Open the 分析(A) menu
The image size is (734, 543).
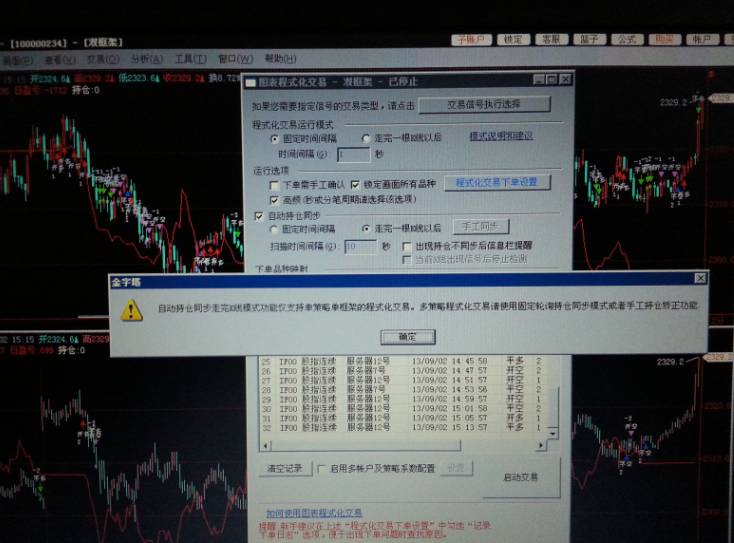pos(147,59)
